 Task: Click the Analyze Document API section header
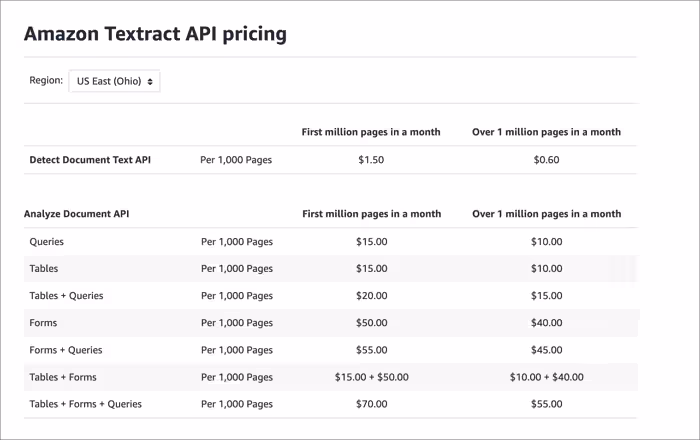click(x=79, y=214)
